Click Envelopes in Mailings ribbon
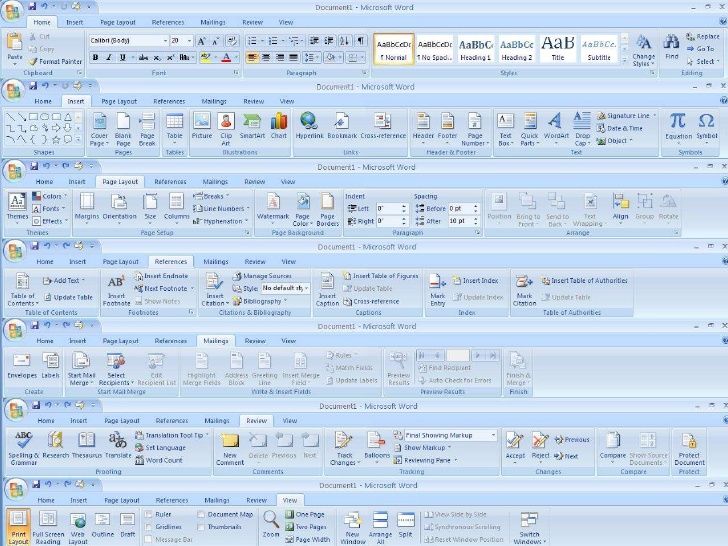728x546 pixels. (x=22, y=366)
